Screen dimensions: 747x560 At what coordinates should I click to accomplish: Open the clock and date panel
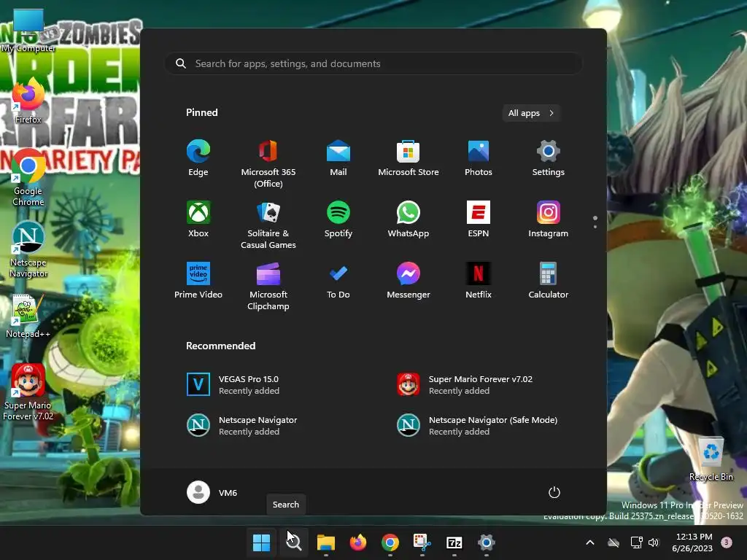692,542
